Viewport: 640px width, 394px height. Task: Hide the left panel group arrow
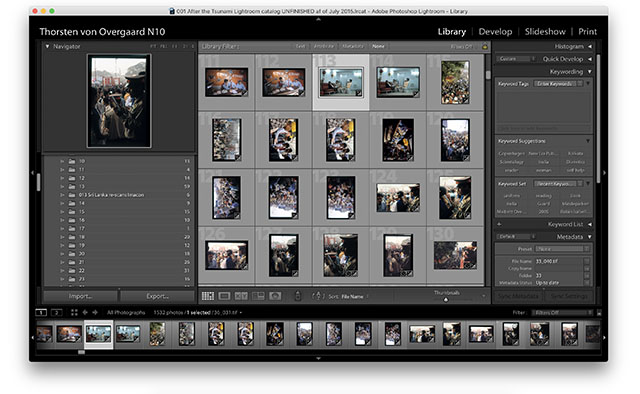(32, 173)
